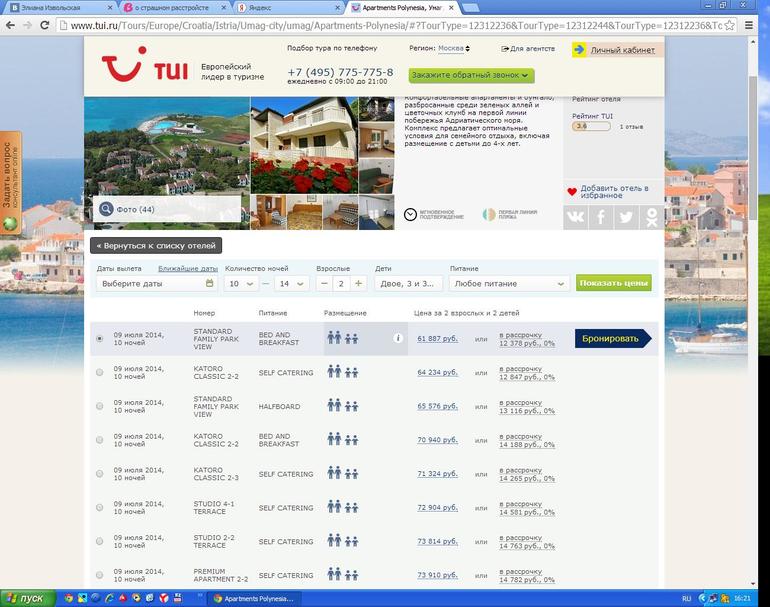The image size is (770, 607).
Task: Click price 61 887 руб. link
Action: tap(437, 338)
